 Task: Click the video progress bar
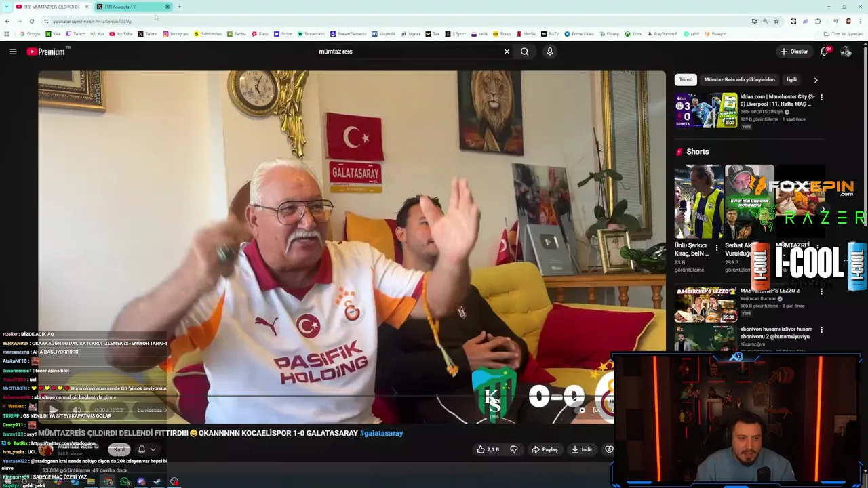coord(325,396)
